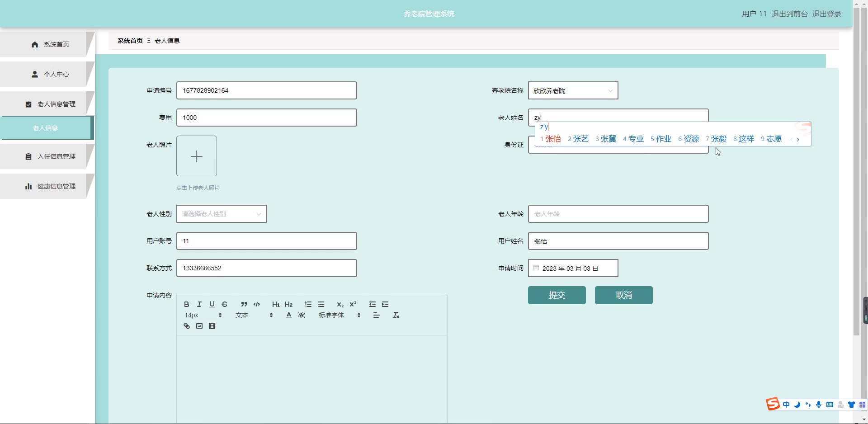
Task: Choose IME candidate 4 专业
Action: pyautogui.click(x=633, y=139)
